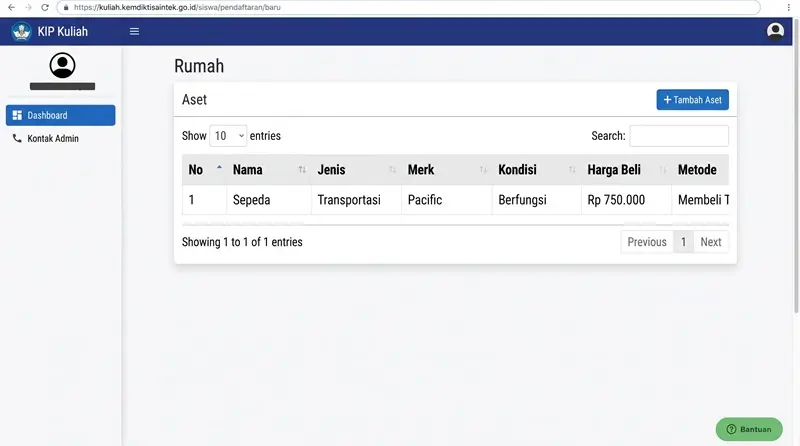Click the Membeli cell in Metode column

[x=700, y=200]
